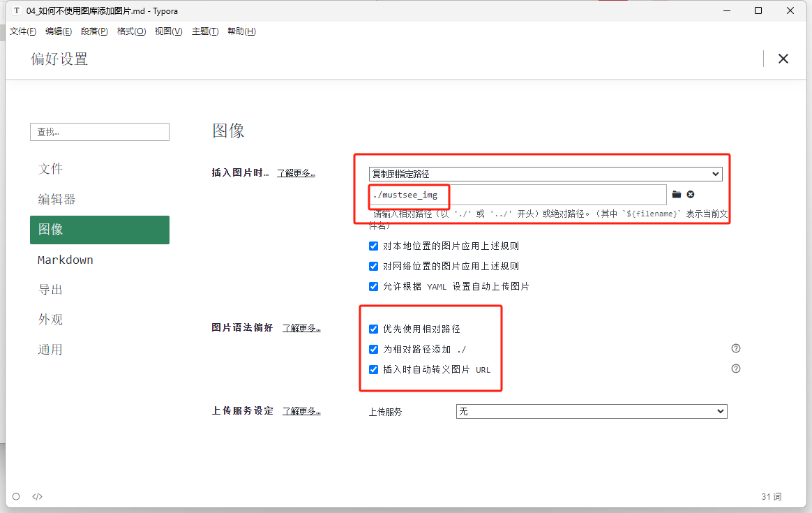Close the Typora window
This screenshot has height=513, width=812.
[790, 10]
